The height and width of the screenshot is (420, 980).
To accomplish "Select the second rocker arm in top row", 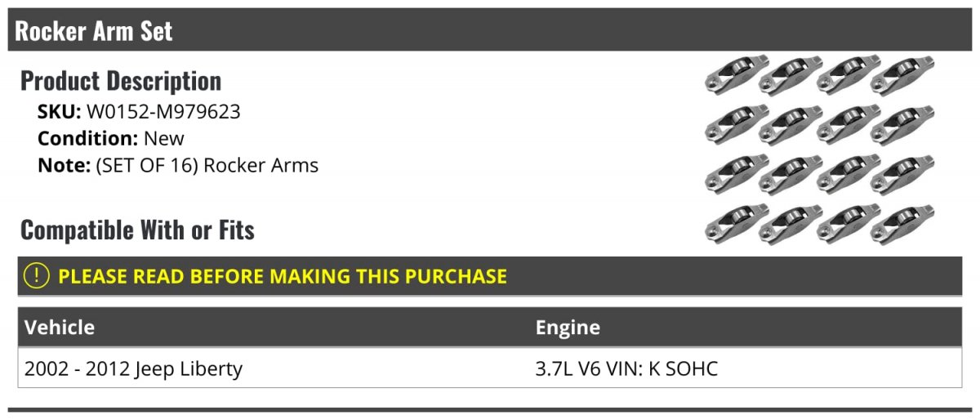I will pyautogui.click(x=791, y=75).
